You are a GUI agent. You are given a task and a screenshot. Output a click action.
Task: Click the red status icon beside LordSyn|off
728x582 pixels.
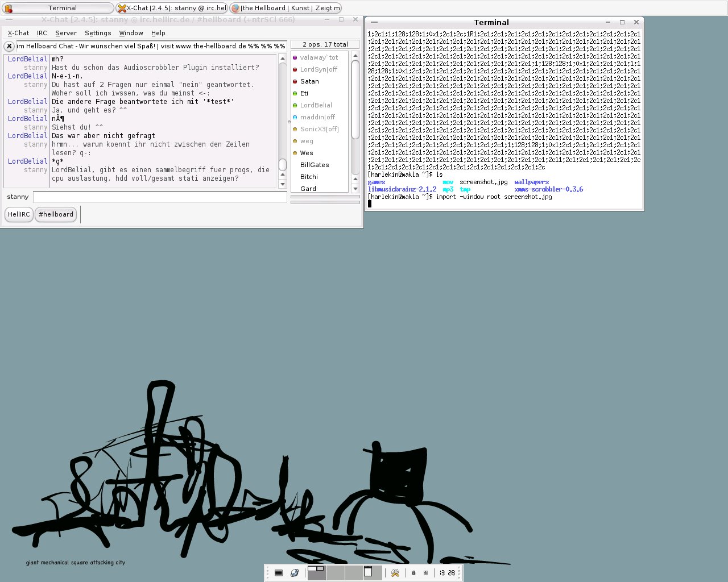coord(295,69)
